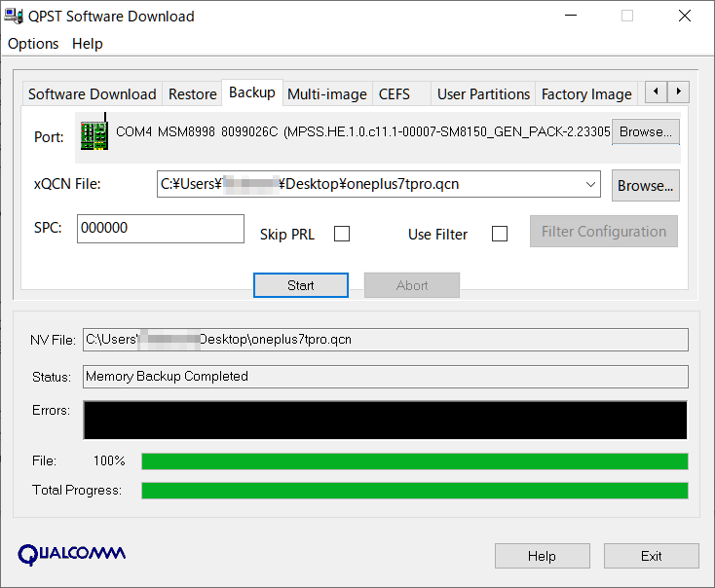Image resolution: width=715 pixels, height=588 pixels.
Task: Click the phone circuit board port icon
Action: [x=94, y=132]
